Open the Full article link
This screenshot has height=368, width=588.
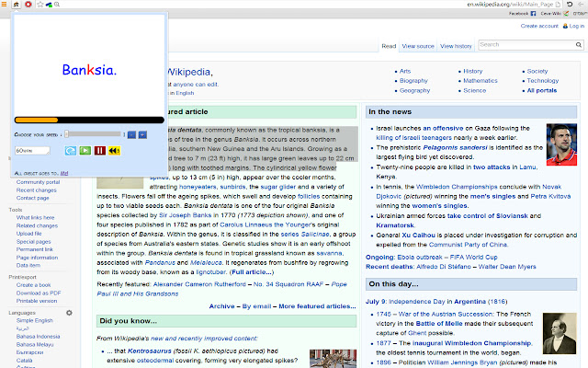pos(251,272)
